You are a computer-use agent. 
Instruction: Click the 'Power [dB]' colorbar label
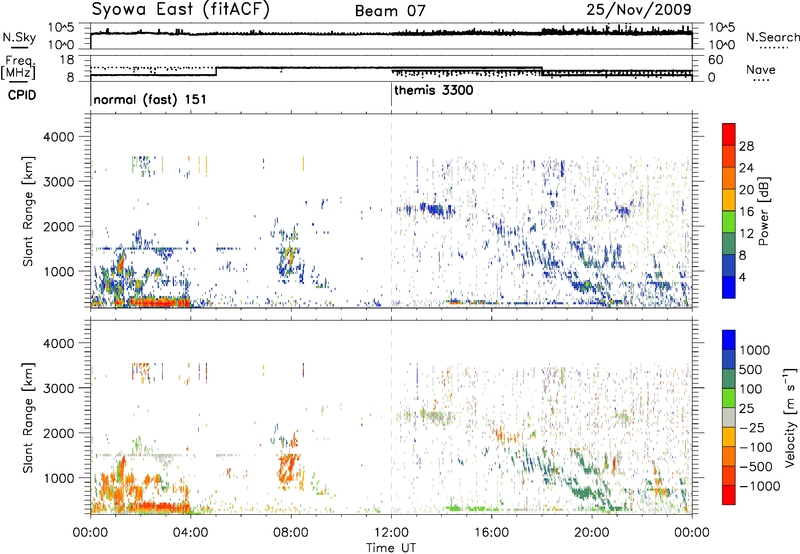click(763, 211)
